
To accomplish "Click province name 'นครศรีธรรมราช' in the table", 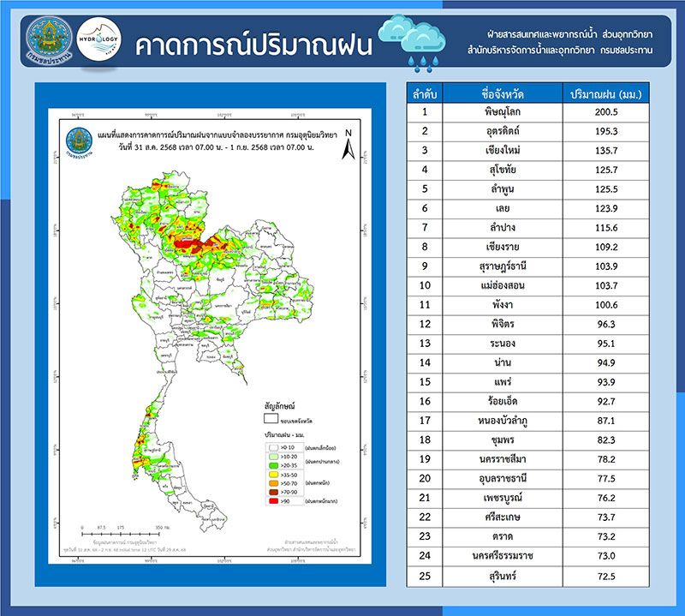I will pos(503,556).
